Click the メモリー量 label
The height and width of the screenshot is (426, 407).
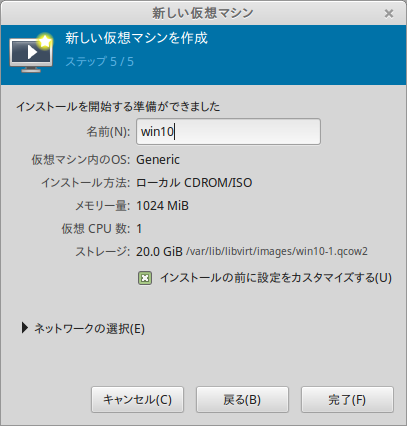click(x=102, y=206)
